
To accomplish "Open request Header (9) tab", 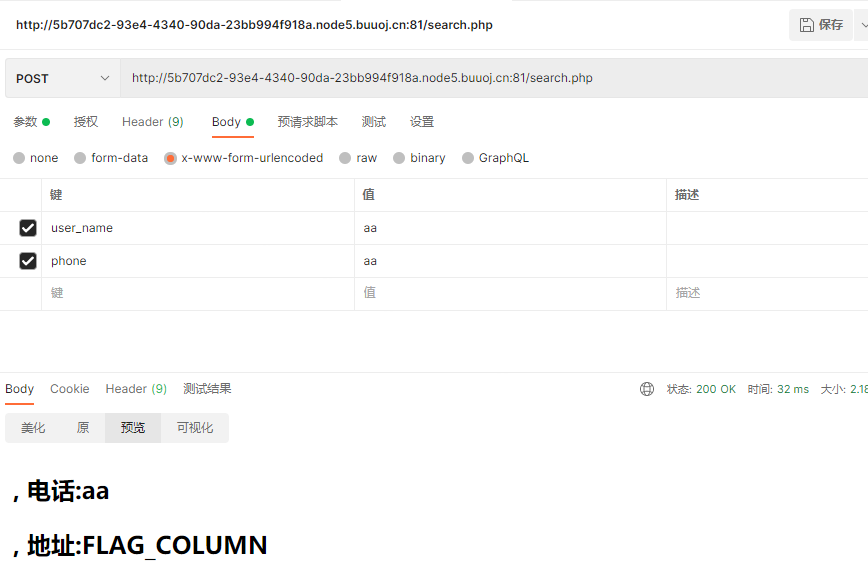I will (152, 122).
